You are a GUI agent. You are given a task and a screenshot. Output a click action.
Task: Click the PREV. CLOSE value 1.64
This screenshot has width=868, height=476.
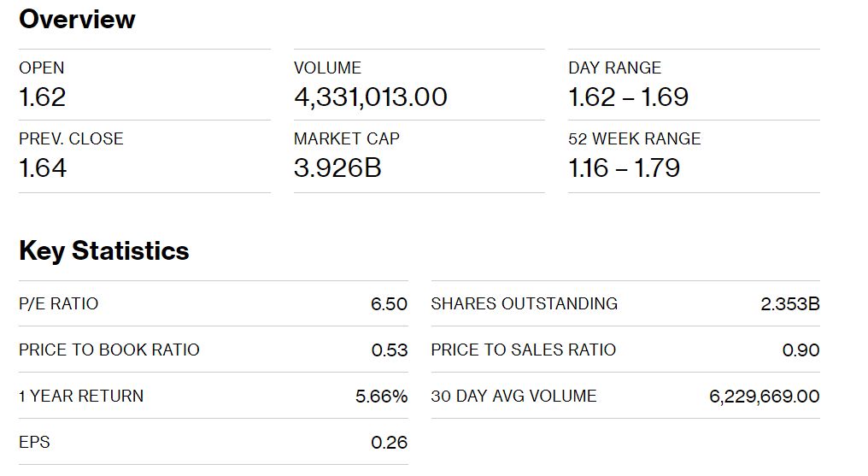(x=43, y=168)
